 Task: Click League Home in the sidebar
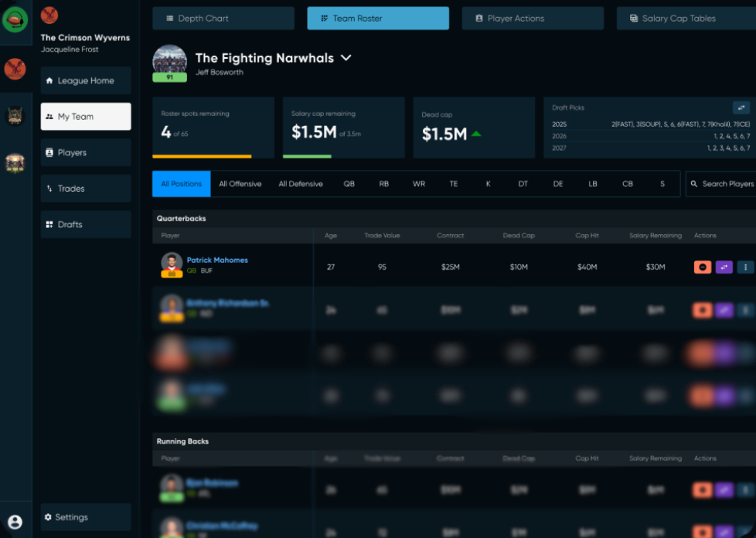pos(85,80)
